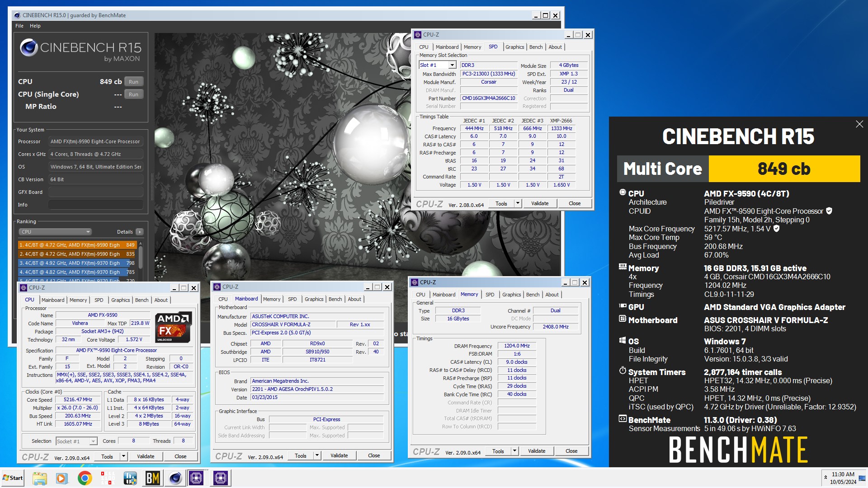Click Tools button in CPU-Z CPU window
868x488 pixels.
point(107,456)
